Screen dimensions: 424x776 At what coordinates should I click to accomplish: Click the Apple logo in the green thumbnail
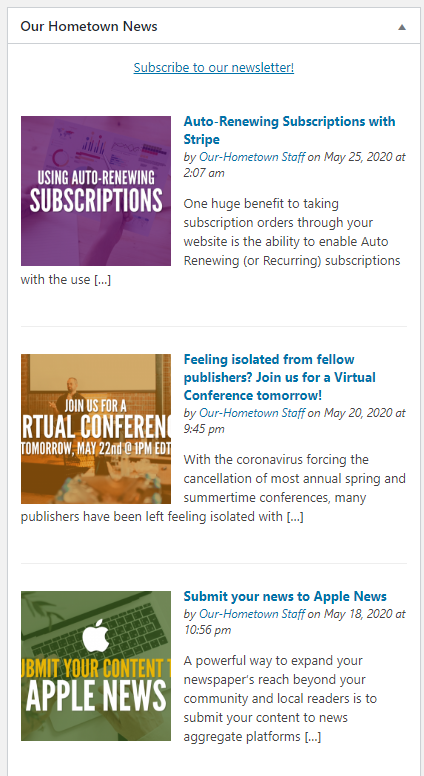tap(96, 635)
